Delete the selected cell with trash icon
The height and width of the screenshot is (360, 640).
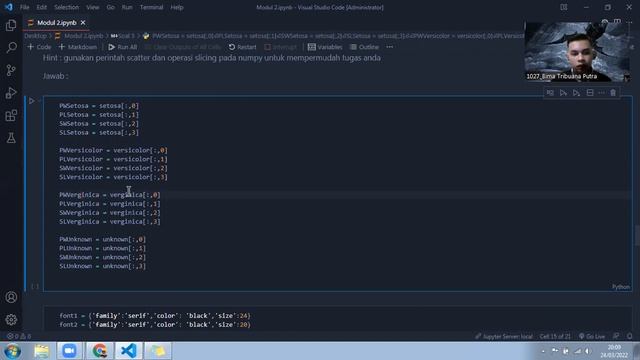[613, 93]
